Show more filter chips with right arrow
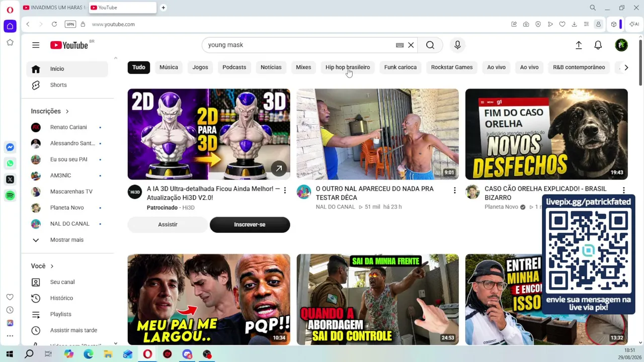The height and width of the screenshot is (362, 644). 626,67
